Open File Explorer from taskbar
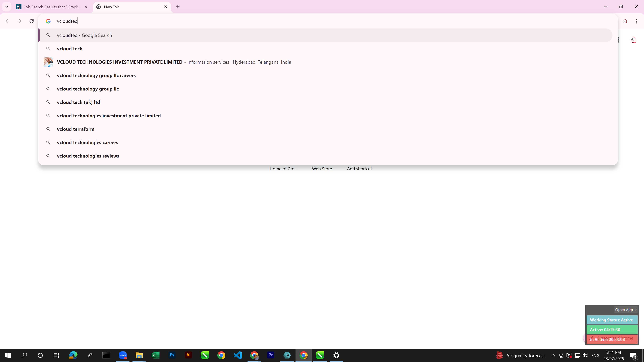 [x=139, y=355]
